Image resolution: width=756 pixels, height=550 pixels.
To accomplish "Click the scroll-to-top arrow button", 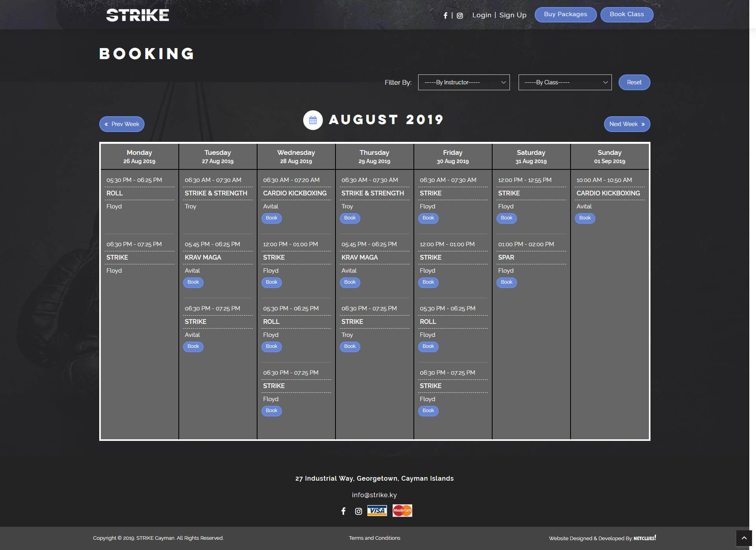I will (744, 538).
